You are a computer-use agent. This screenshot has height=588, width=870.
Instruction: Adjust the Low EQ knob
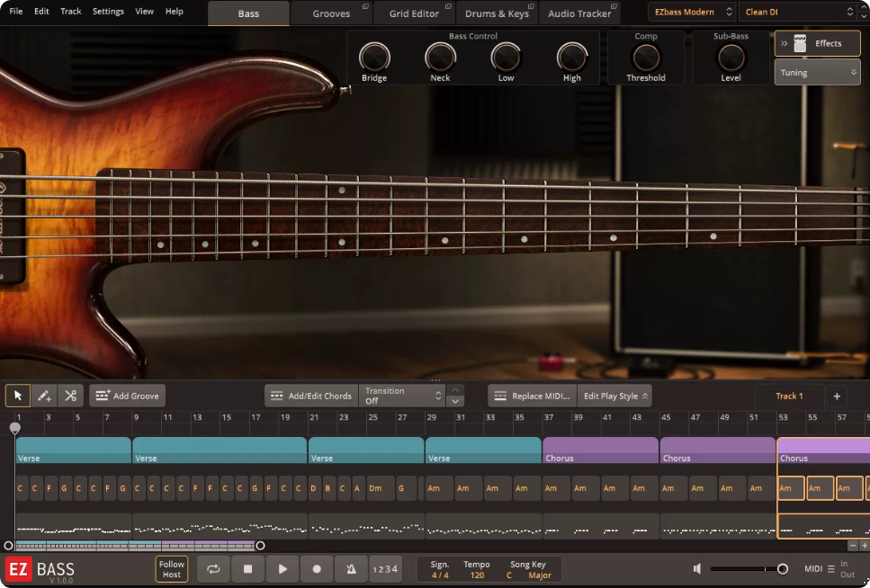pos(506,58)
